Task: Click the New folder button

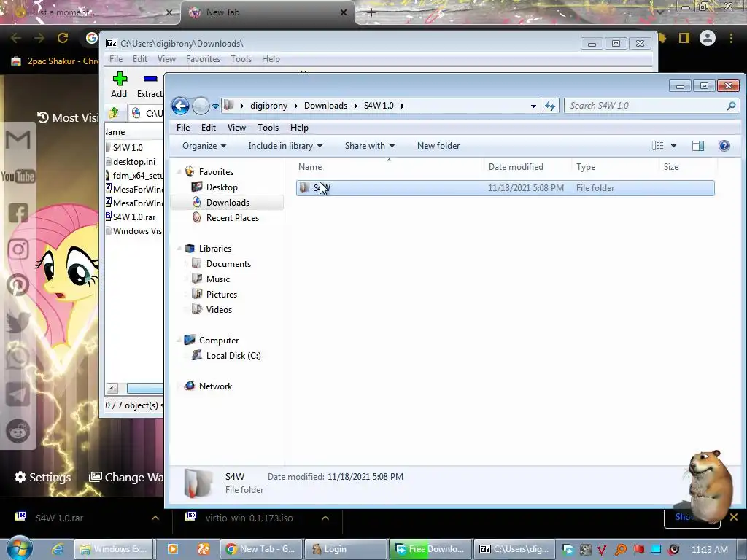Action: 438,146
